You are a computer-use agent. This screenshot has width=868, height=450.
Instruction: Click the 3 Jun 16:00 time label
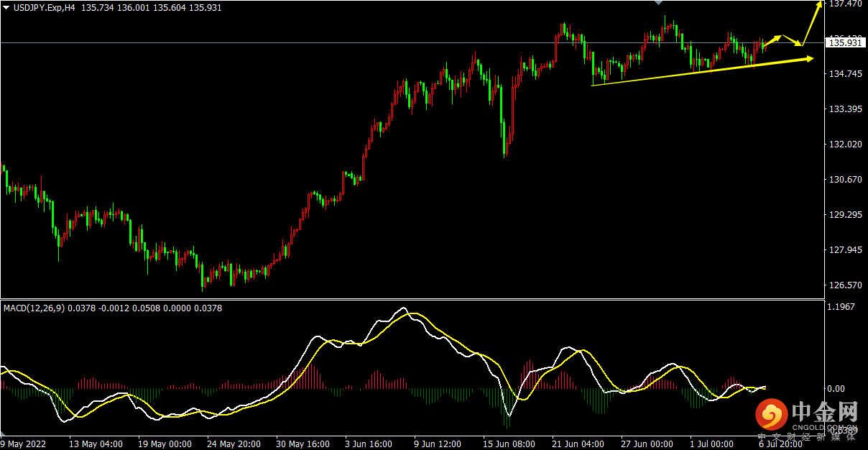click(x=369, y=444)
